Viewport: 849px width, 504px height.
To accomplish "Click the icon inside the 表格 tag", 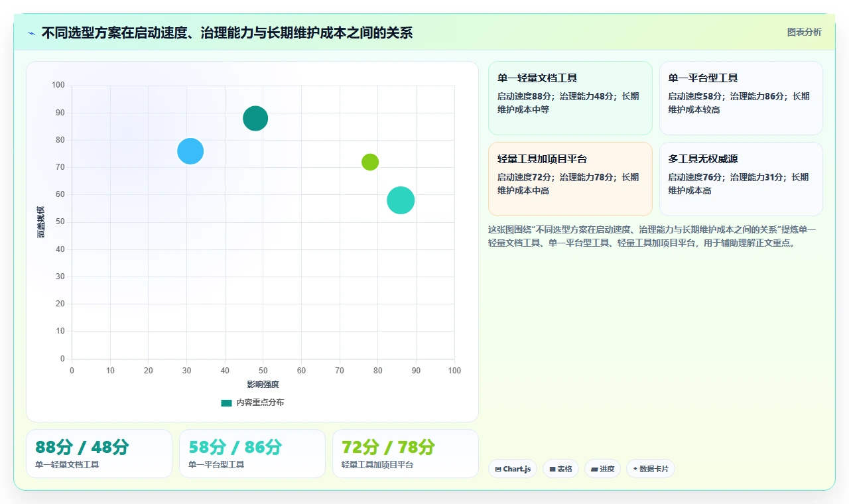I will coord(552,470).
